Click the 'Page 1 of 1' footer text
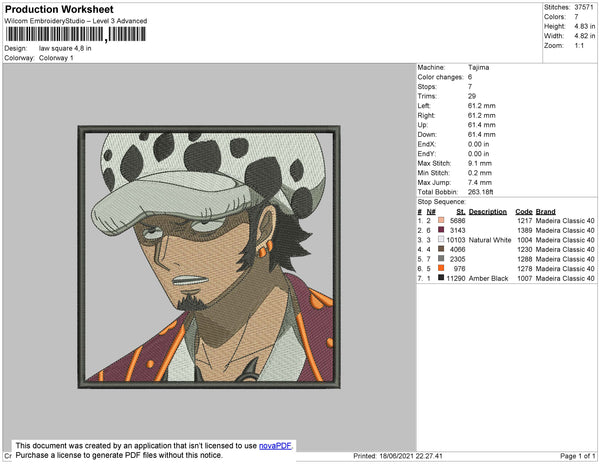600x464 pixels. tap(577, 456)
